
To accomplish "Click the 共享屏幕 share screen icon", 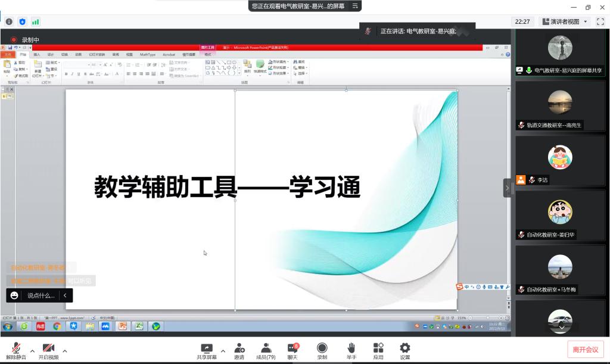I will click(207, 350).
